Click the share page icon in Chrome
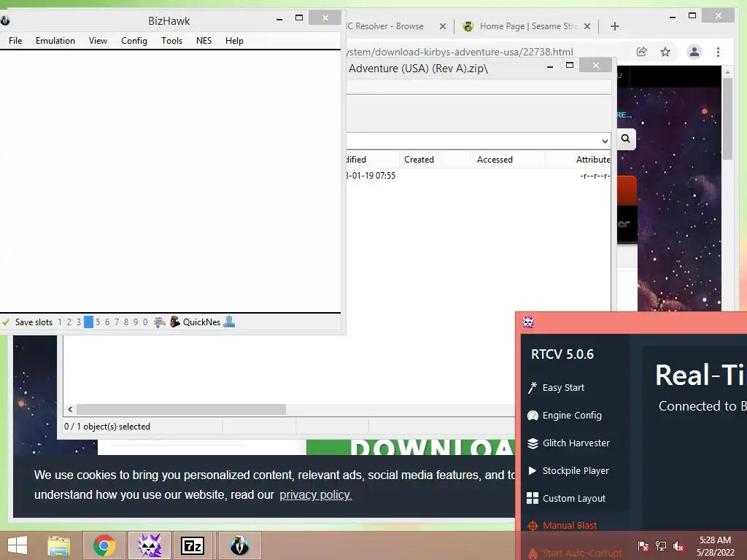Viewport: 747px width, 560px height. [x=642, y=52]
